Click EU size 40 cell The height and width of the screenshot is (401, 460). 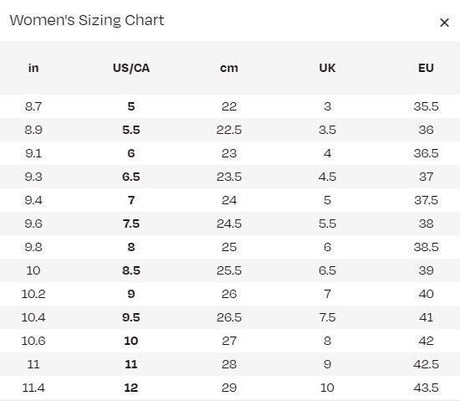click(426, 294)
